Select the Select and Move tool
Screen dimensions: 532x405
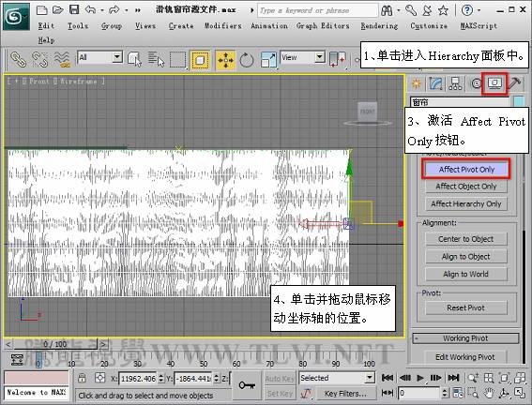tap(225, 60)
